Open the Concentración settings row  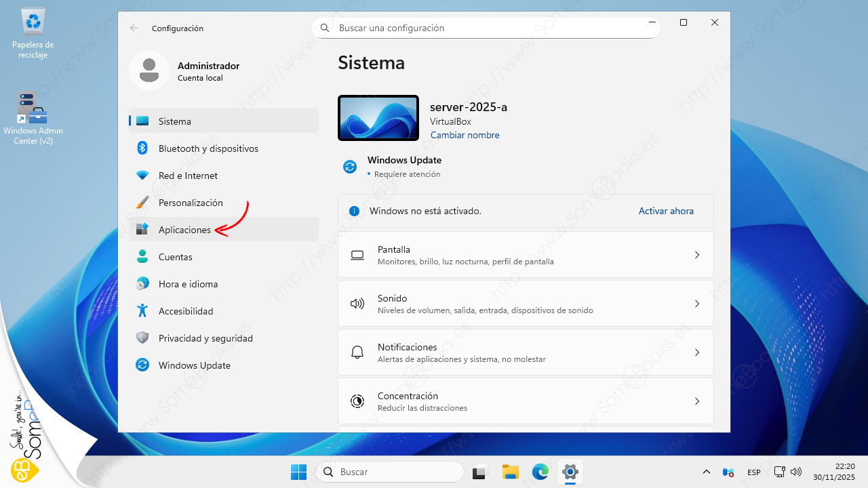click(525, 401)
